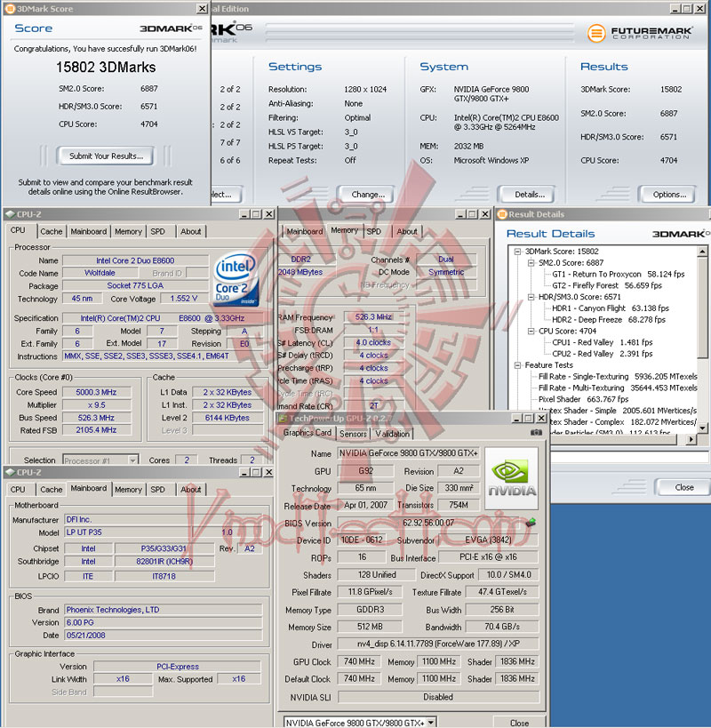Click the System Details... button
711x728 pixels.
click(530, 195)
